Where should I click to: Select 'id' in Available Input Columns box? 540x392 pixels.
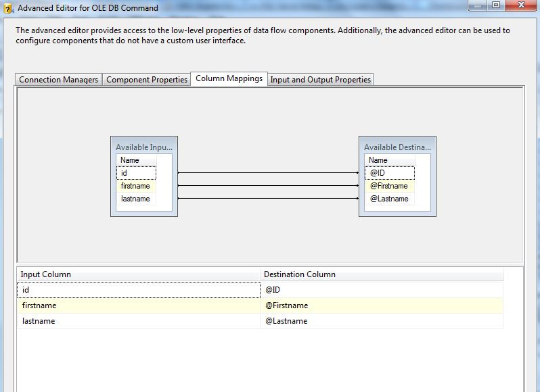(x=136, y=173)
